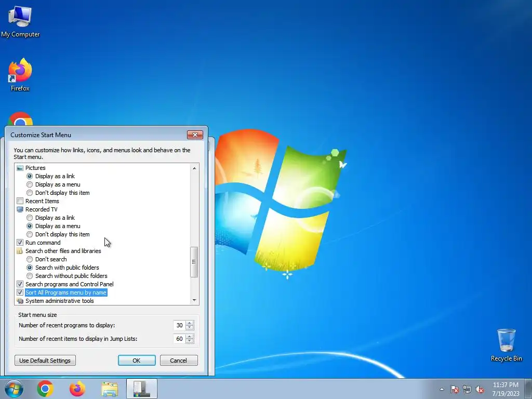Click the Recorded TV icon in the list

(x=20, y=209)
